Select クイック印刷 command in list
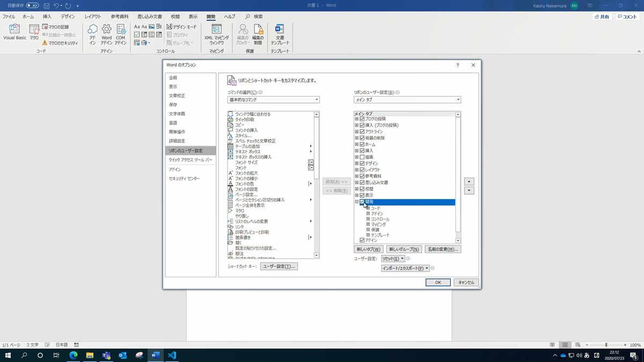The image size is (644, 362). 270,120
